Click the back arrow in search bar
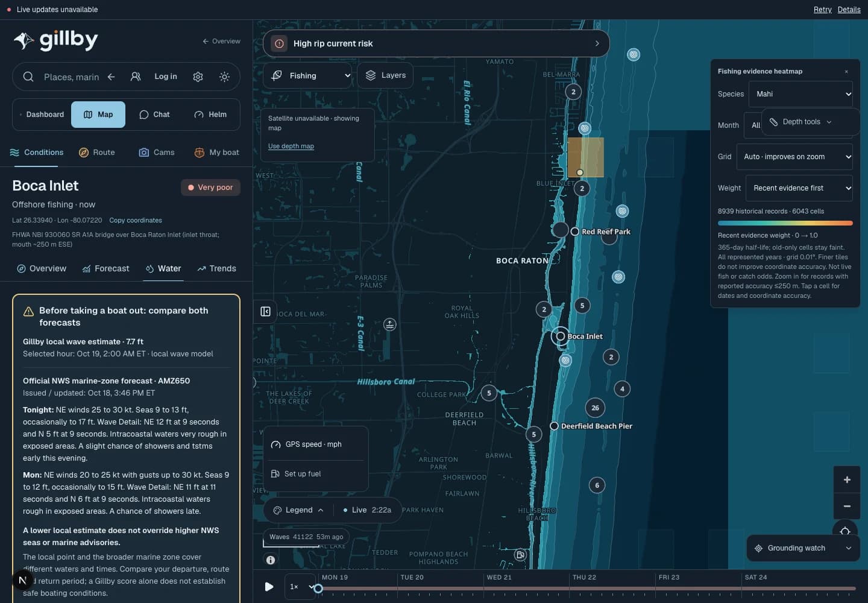The width and height of the screenshot is (868, 603). 111,77
